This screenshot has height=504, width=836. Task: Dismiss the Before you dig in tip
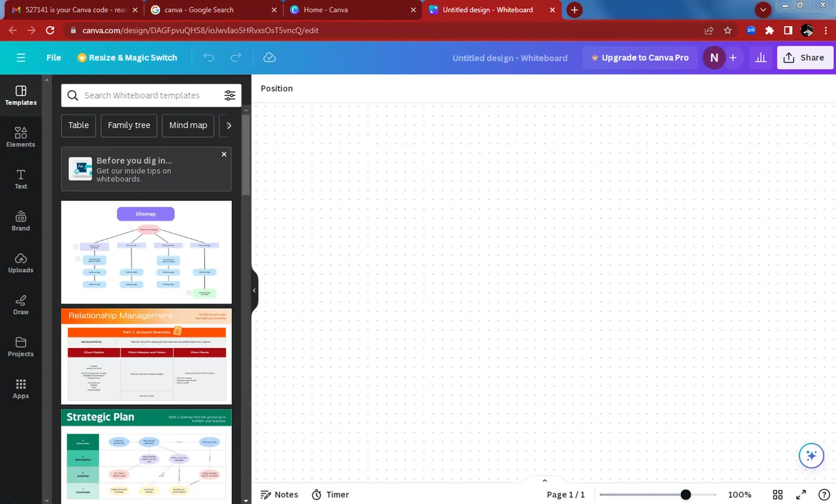(224, 155)
